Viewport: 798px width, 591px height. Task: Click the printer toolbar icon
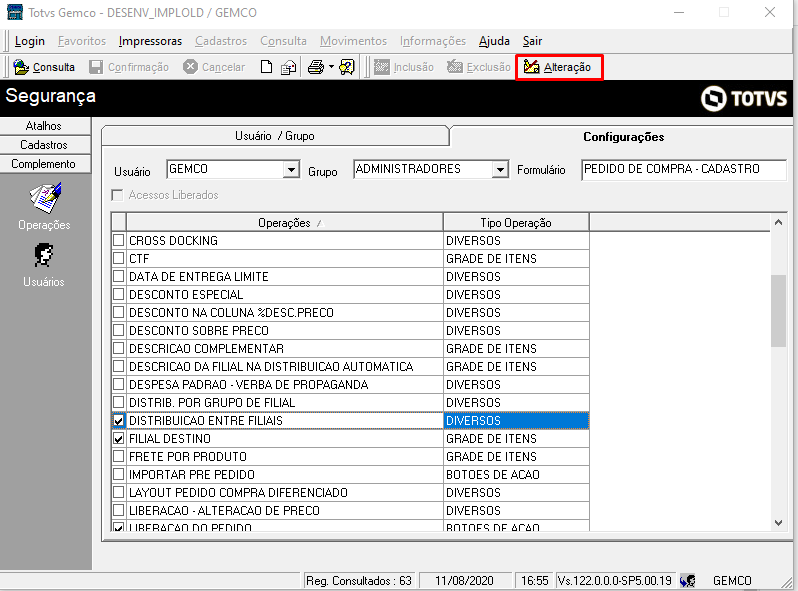[316, 67]
